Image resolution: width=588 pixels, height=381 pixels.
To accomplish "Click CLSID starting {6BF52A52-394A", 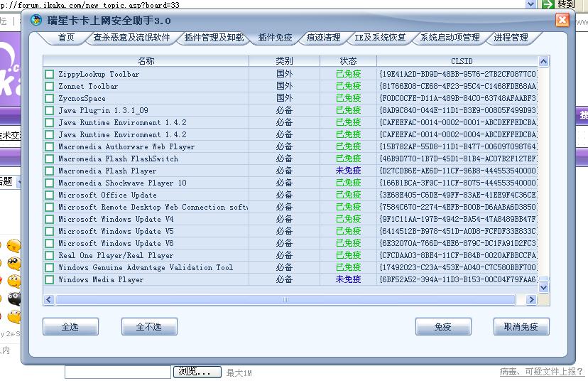I will click(x=458, y=279).
